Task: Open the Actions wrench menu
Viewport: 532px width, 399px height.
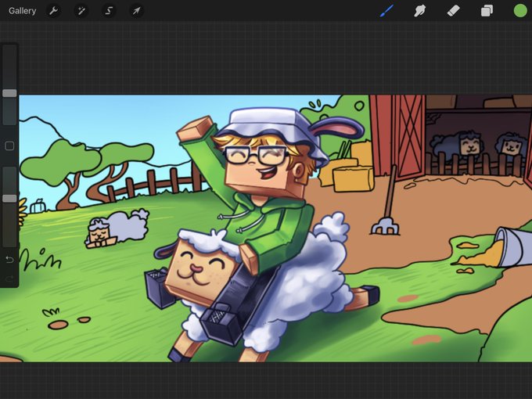Action: click(54, 11)
